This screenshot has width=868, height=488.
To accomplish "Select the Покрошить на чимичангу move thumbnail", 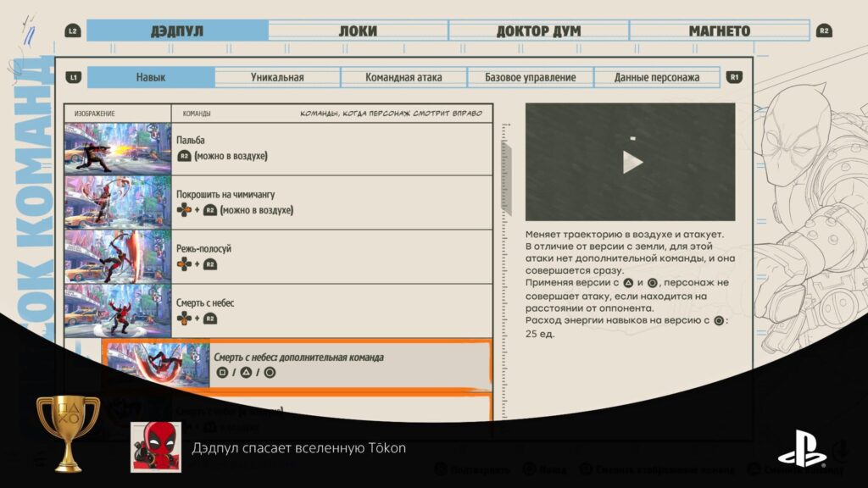I will 118,202.
